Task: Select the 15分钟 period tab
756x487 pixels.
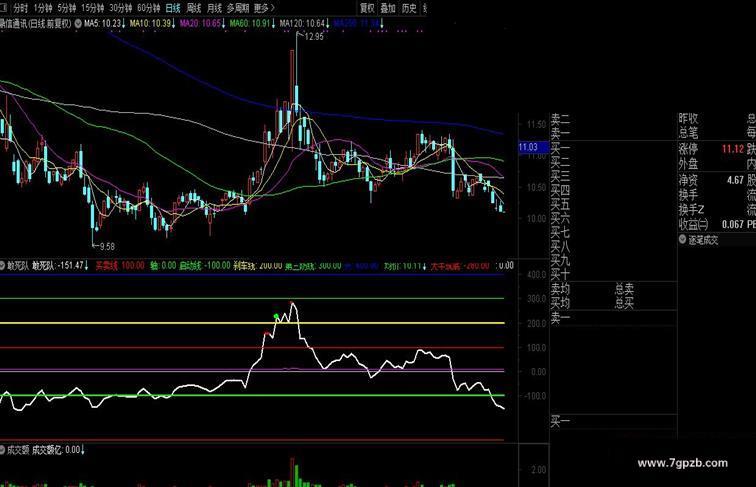Action: pyautogui.click(x=93, y=8)
